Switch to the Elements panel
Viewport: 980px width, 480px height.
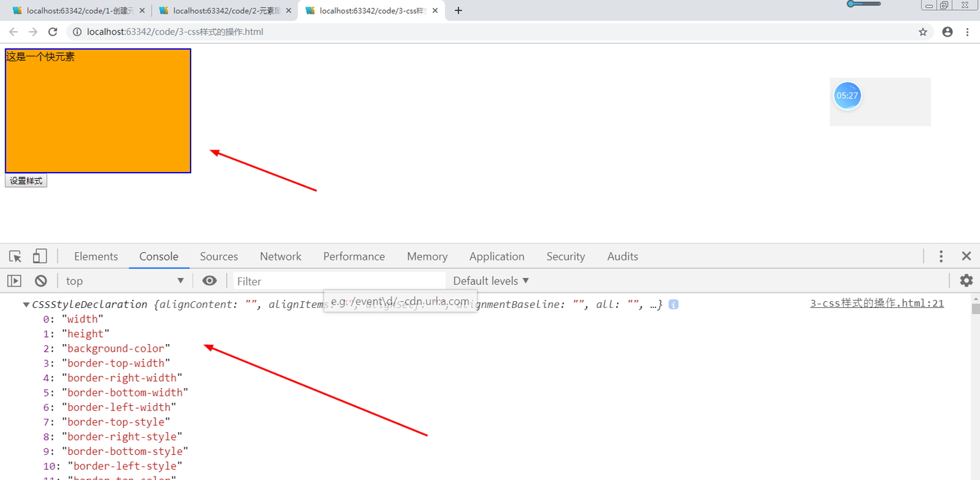click(95, 256)
